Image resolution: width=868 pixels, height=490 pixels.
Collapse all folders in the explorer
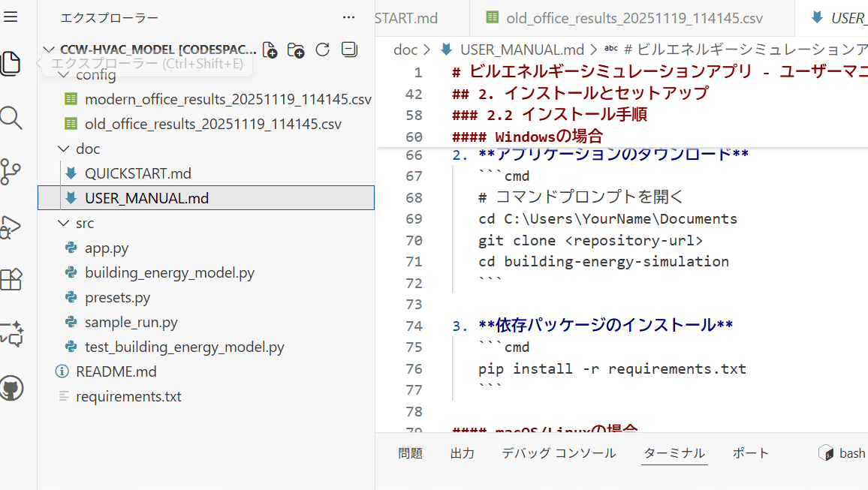coord(348,50)
